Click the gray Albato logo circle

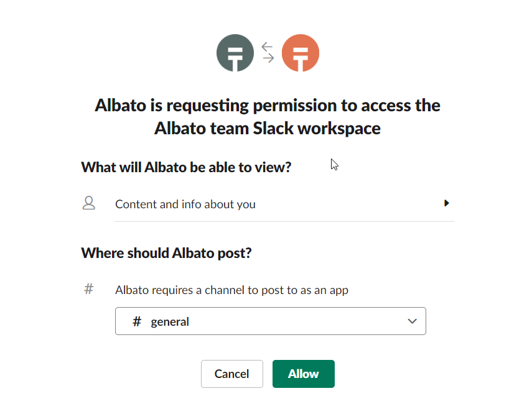[235, 53]
